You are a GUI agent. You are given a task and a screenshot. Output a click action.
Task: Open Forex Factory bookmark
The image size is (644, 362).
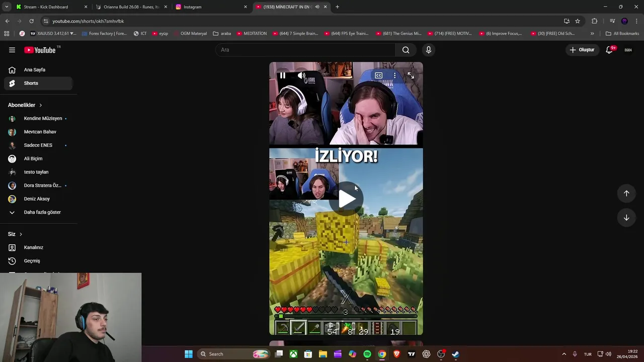[x=104, y=34]
